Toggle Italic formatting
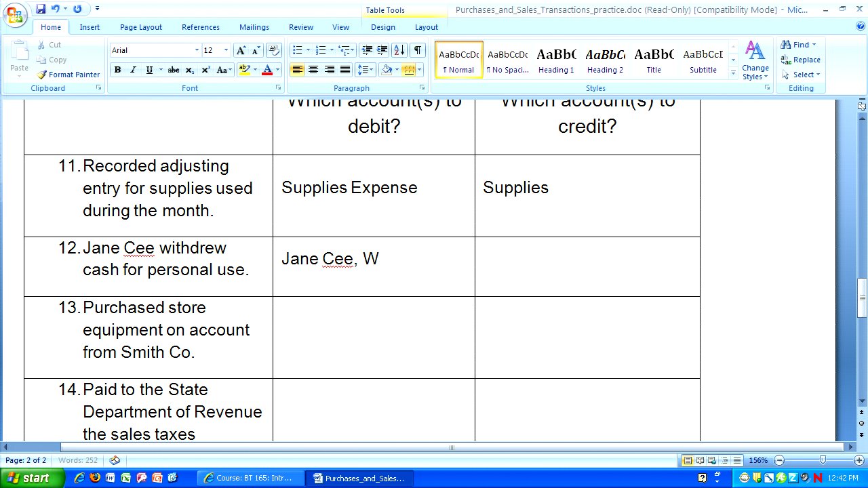The image size is (868, 488). coord(133,70)
